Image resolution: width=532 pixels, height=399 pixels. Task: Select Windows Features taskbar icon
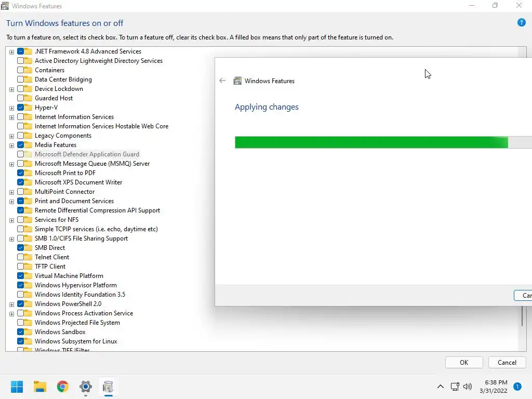[x=108, y=387]
